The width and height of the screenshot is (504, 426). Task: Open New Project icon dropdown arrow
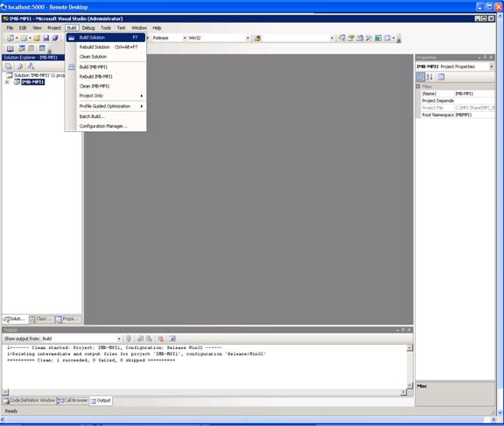17,38
